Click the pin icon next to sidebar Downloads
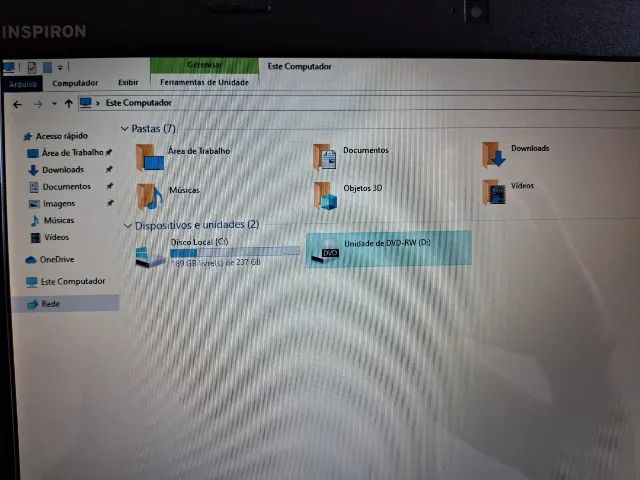 coord(109,169)
